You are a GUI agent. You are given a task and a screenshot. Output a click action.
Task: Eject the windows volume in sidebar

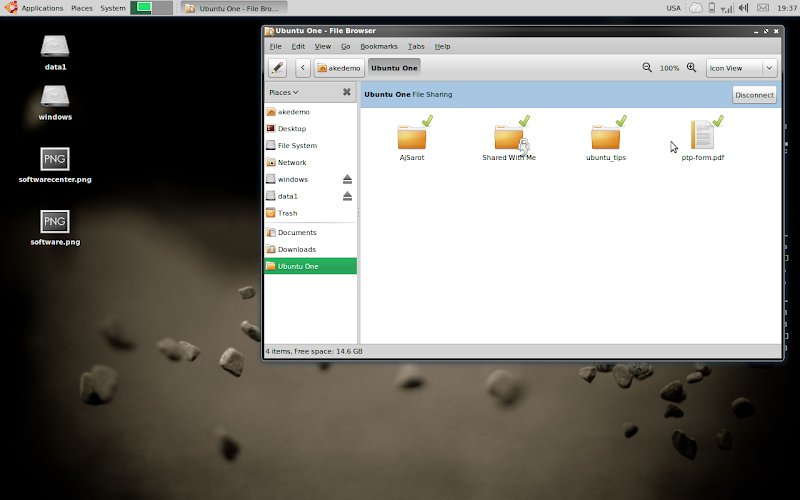pyautogui.click(x=347, y=179)
